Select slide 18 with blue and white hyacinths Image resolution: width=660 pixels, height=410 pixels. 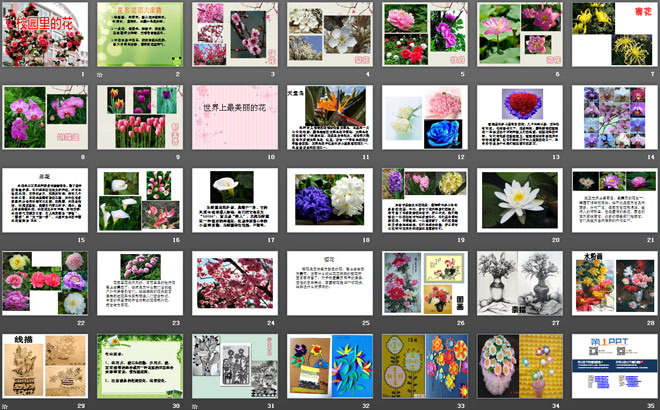click(330, 200)
